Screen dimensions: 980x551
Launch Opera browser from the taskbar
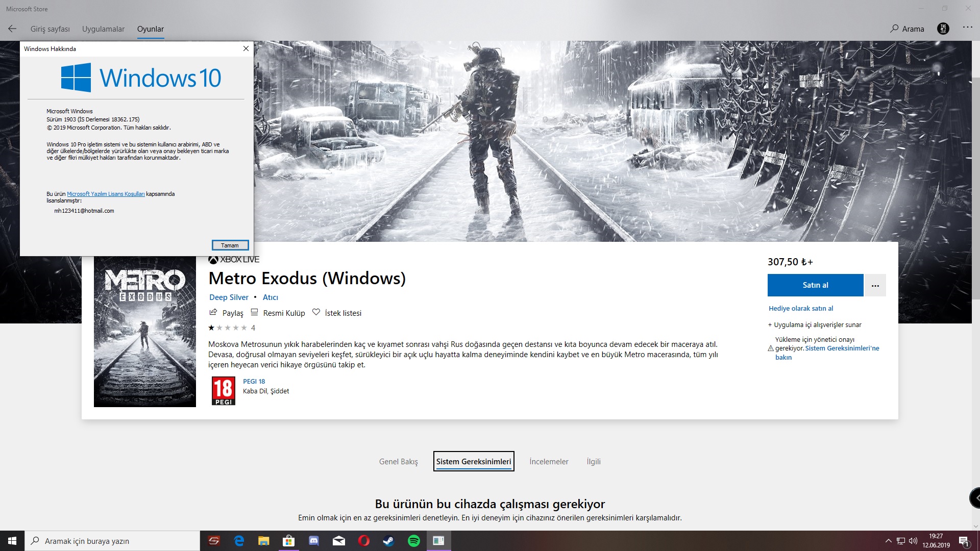pyautogui.click(x=364, y=541)
